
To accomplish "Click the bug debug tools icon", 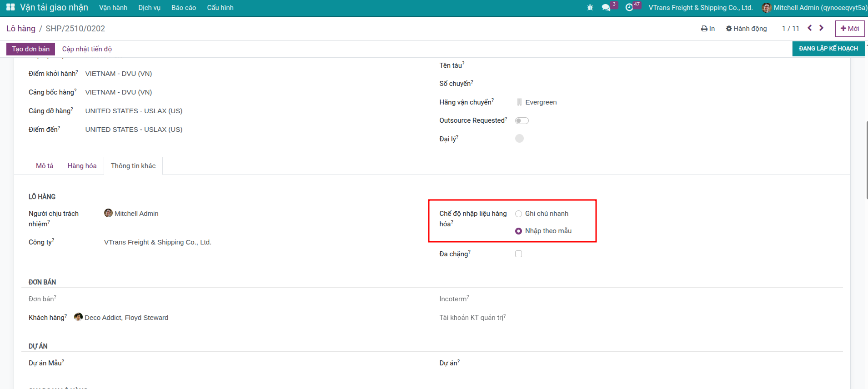I will (x=590, y=8).
